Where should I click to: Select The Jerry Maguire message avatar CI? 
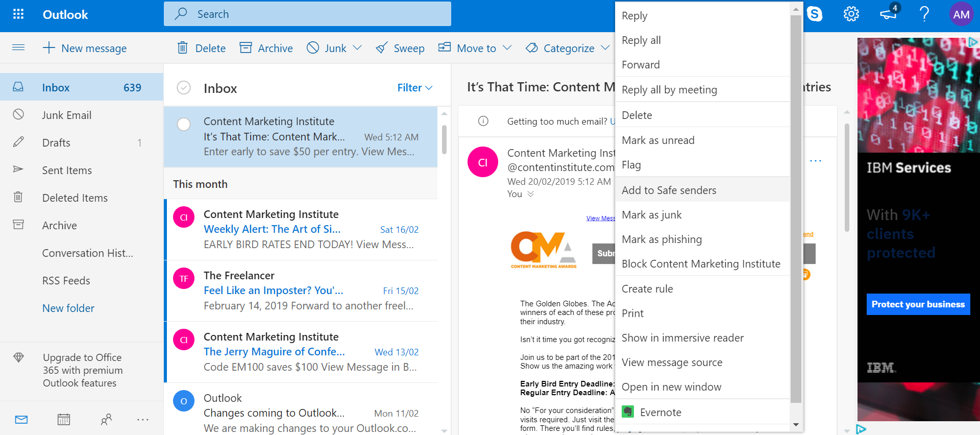tap(184, 340)
